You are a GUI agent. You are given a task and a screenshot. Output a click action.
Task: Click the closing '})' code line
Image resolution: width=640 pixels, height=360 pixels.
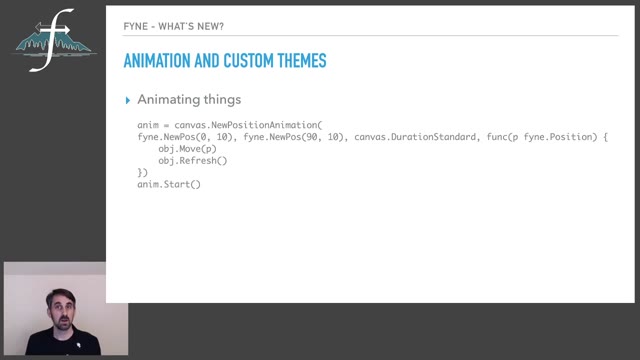142,172
